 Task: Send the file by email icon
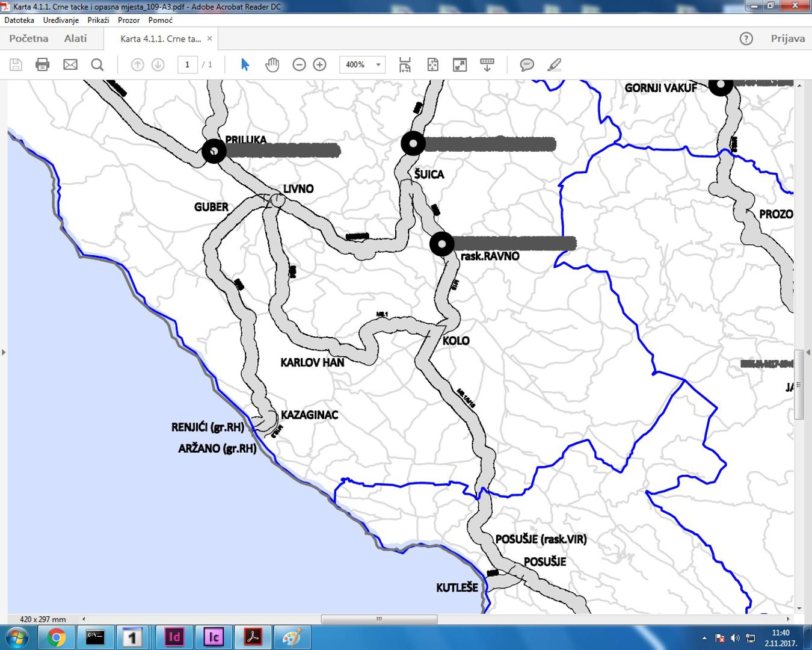[x=70, y=64]
